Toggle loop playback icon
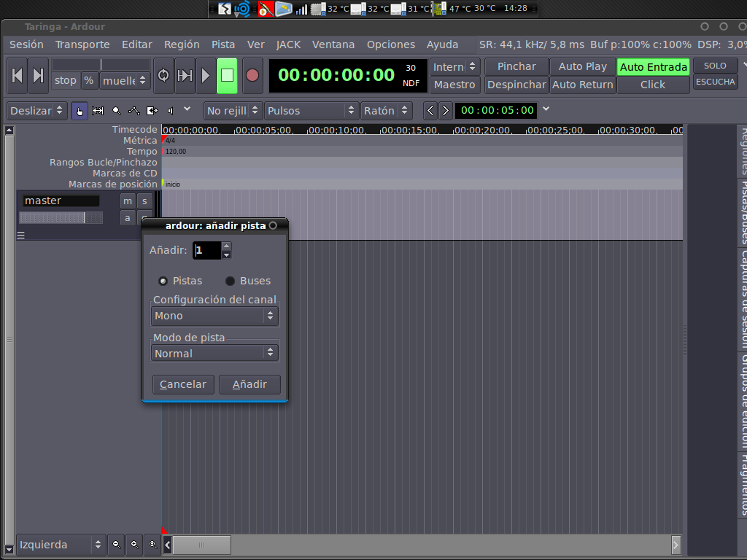 [x=163, y=75]
